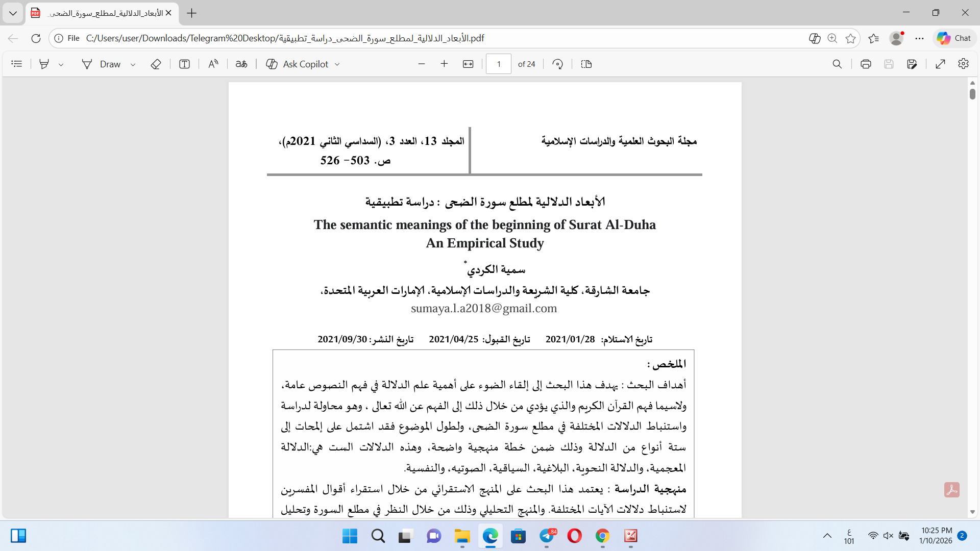Show hidden system tray icons
The width and height of the screenshot is (980, 551).
coord(827,536)
